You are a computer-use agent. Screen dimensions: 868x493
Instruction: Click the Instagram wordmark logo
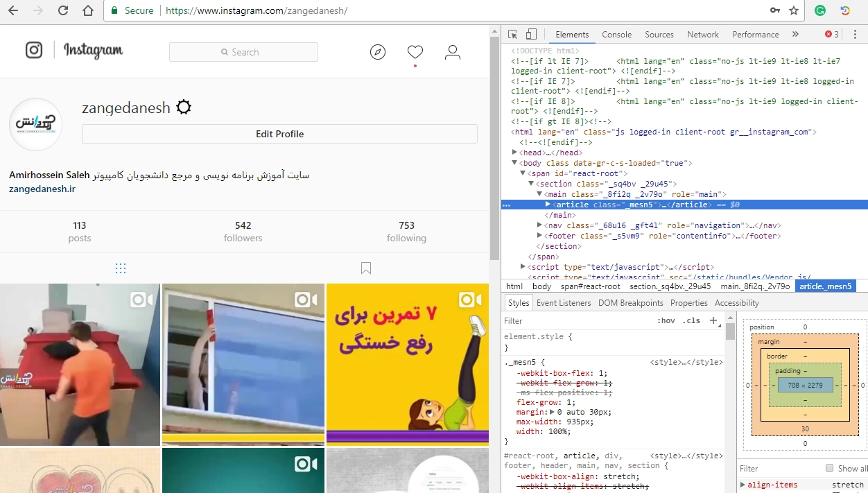94,50
